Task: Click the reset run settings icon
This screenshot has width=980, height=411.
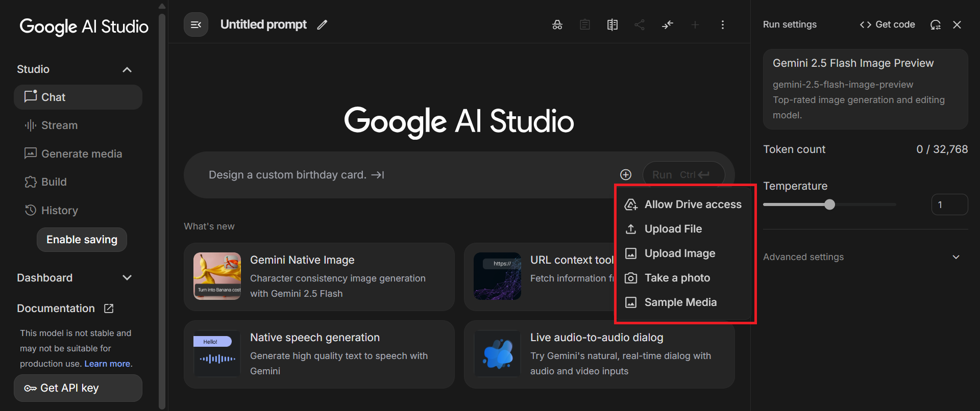Action: click(935, 24)
